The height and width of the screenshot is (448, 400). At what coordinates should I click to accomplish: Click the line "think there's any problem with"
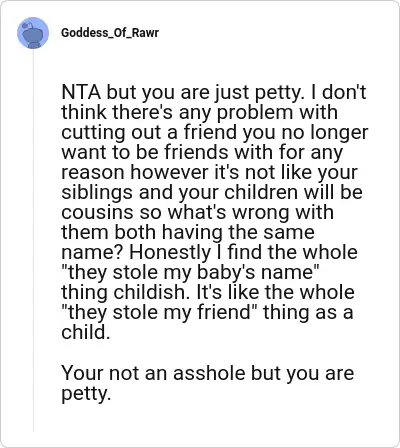tap(199, 112)
